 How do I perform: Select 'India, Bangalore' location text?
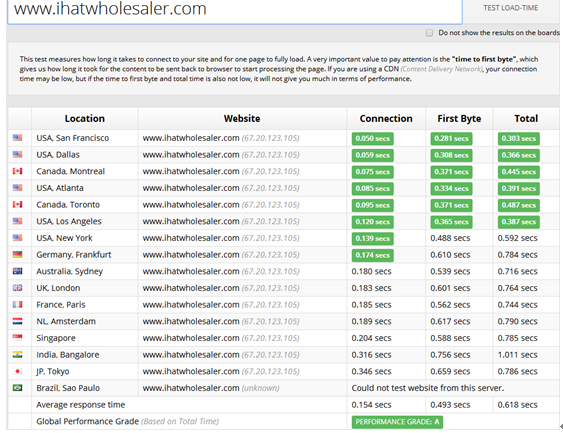pos(68,355)
